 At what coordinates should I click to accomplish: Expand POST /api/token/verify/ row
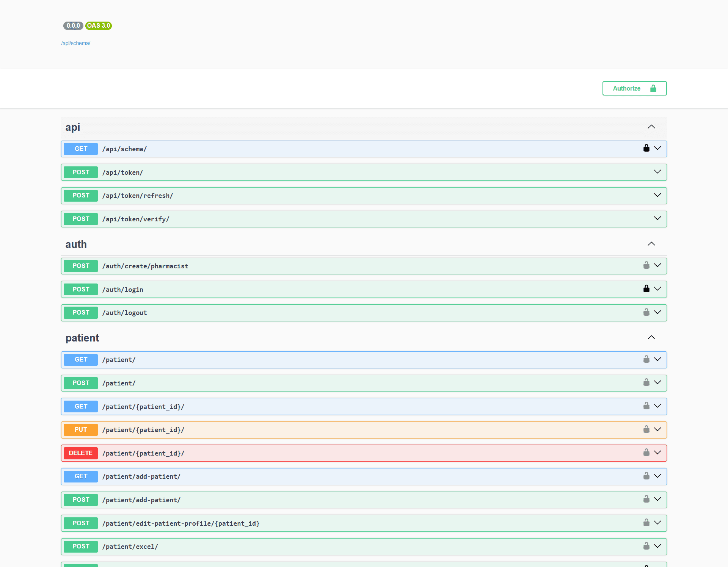click(657, 218)
